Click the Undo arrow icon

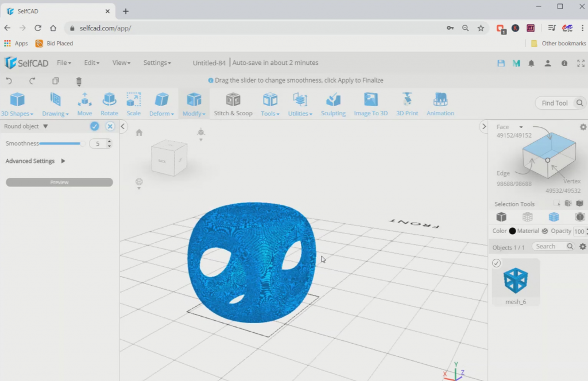(9, 81)
